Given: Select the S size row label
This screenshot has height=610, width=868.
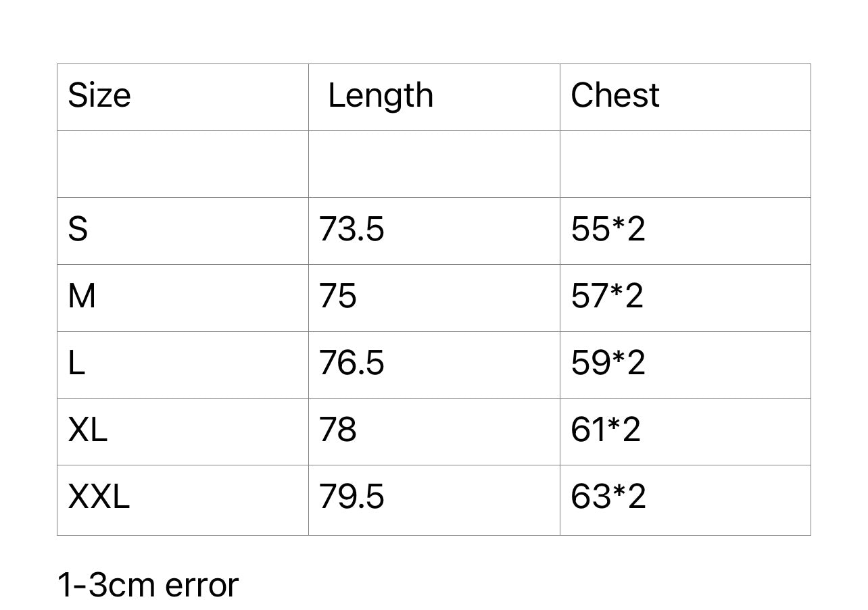Looking at the screenshot, I should point(78,229).
